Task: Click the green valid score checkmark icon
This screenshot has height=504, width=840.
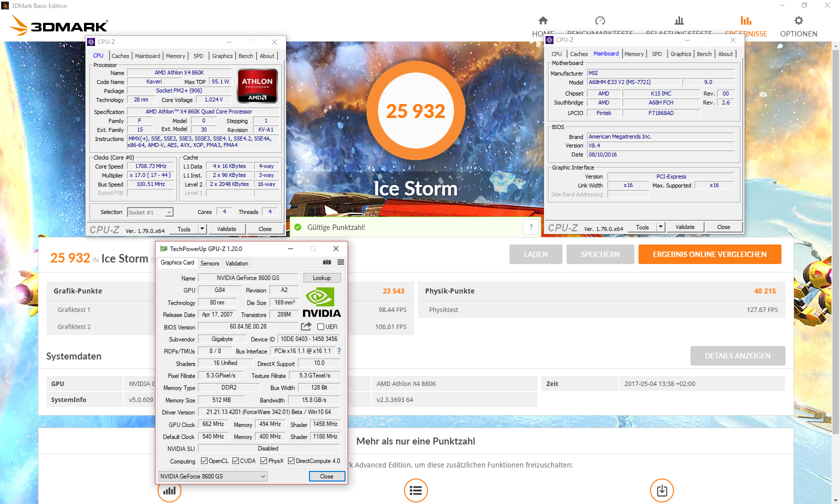Action: pyautogui.click(x=298, y=227)
